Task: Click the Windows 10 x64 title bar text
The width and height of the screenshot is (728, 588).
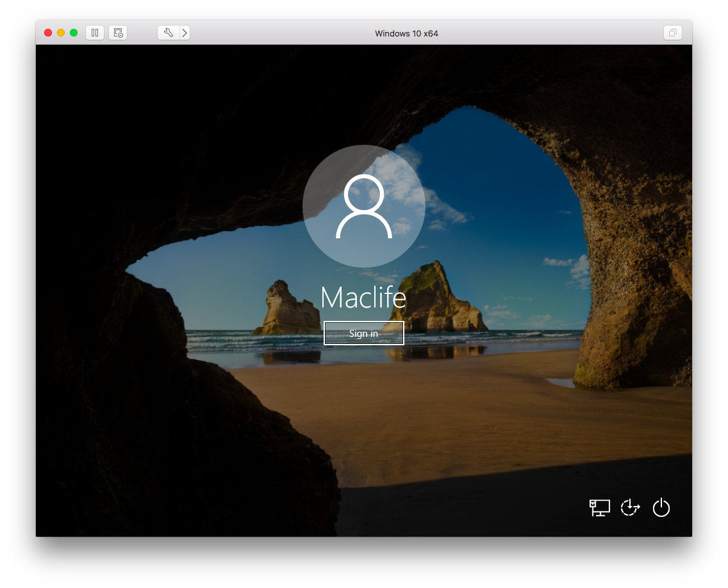Action: pyautogui.click(x=406, y=33)
